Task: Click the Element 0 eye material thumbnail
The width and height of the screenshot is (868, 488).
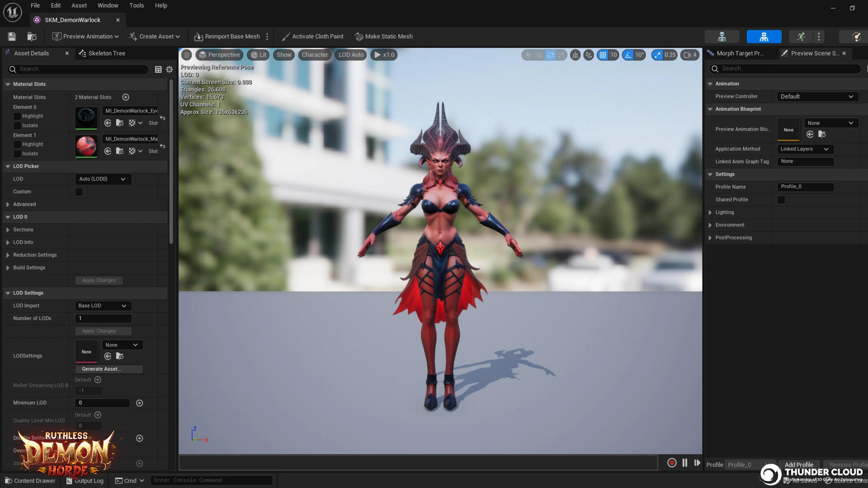Action: (x=86, y=118)
